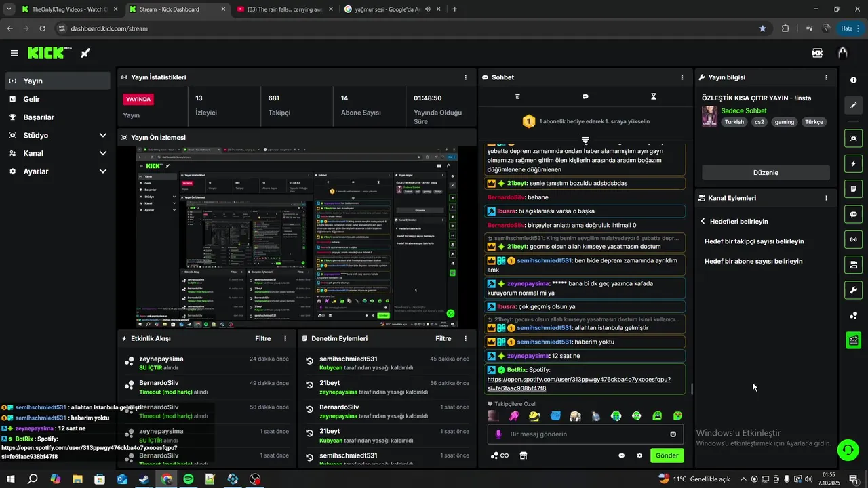The image size is (868, 488).
Task: Open Gelir in the sidebar
Action: [58, 99]
